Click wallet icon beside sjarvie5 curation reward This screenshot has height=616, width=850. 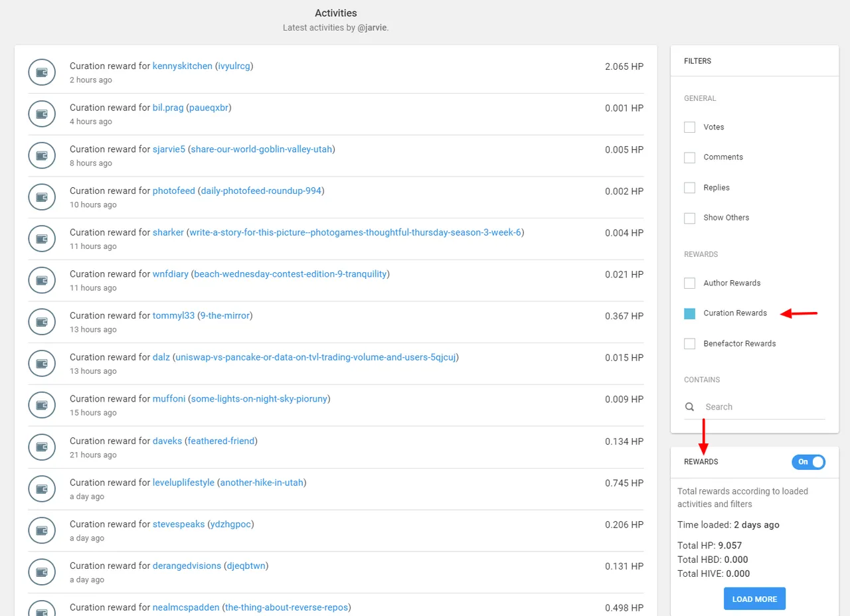point(42,156)
